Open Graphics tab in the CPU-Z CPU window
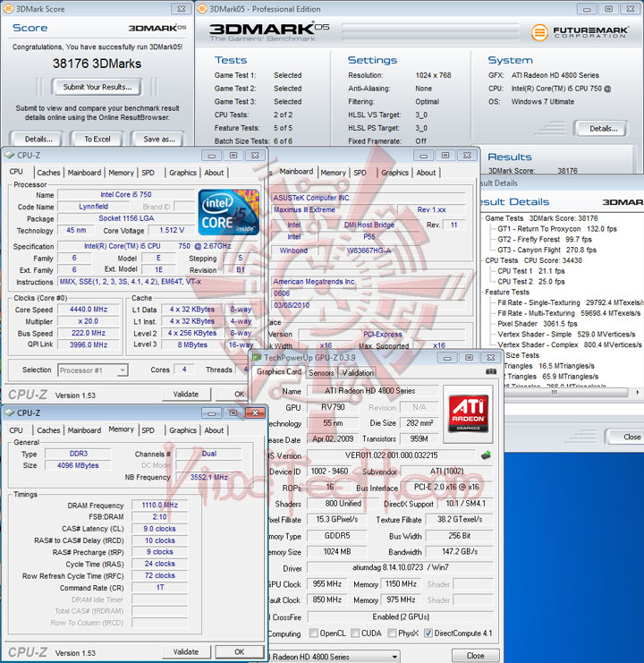 coord(182,173)
